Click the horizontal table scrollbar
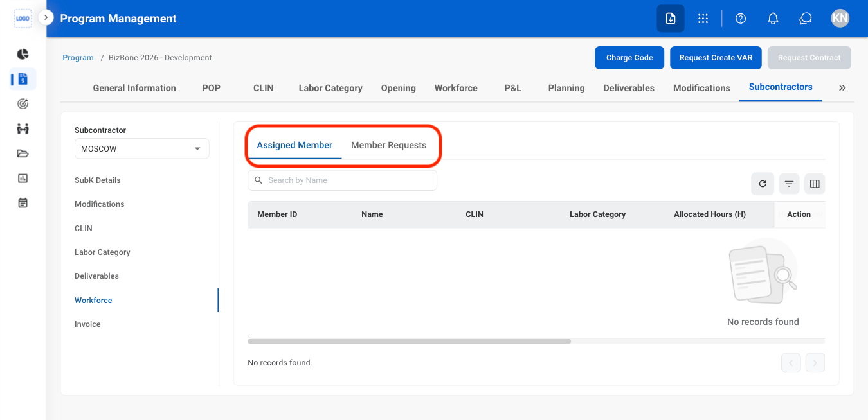This screenshot has width=868, height=420. 409,341
